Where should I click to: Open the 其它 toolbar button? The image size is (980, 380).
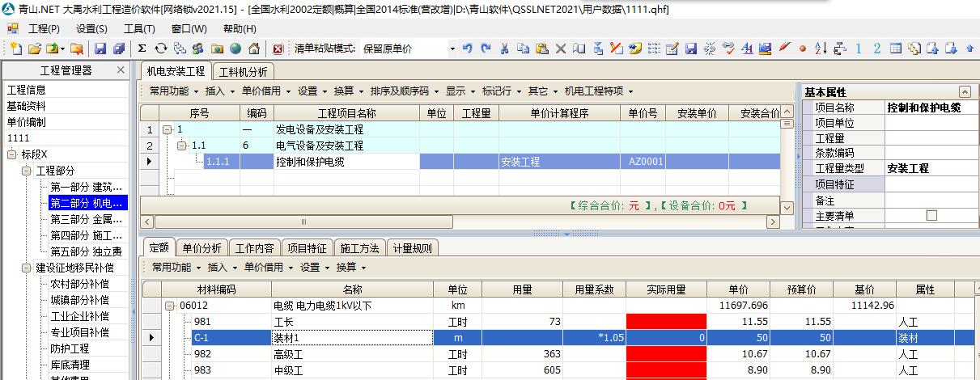(542, 91)
